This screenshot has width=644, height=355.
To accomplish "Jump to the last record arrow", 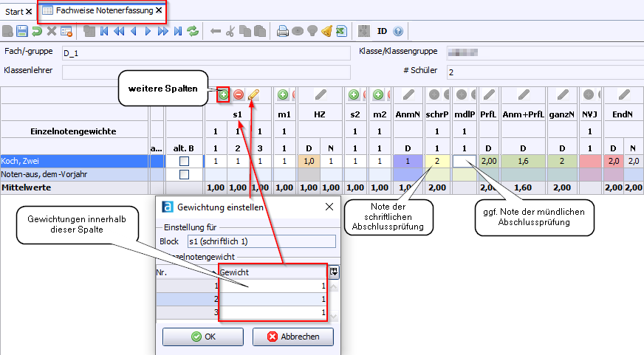I will click(x=178, y=31).
